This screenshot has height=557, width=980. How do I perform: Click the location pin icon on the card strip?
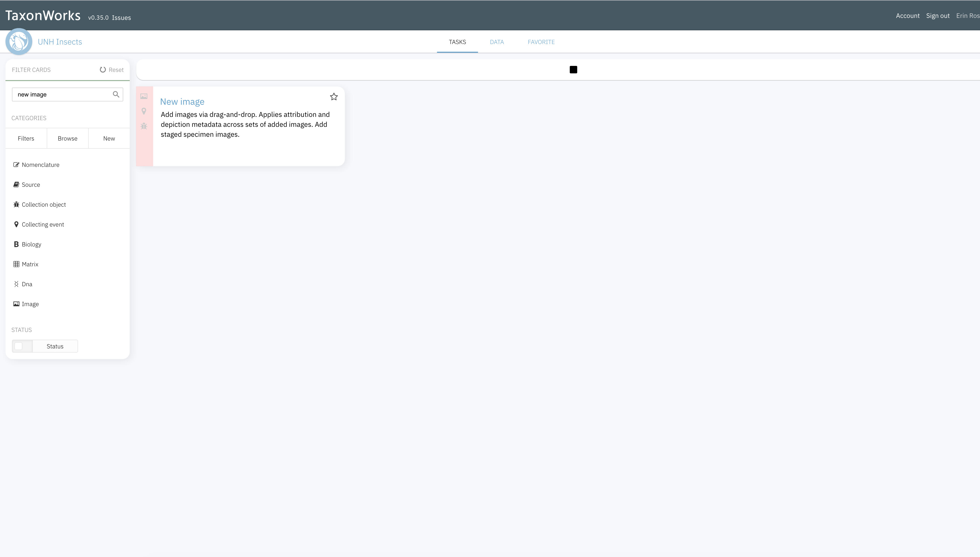pos(144,111)
